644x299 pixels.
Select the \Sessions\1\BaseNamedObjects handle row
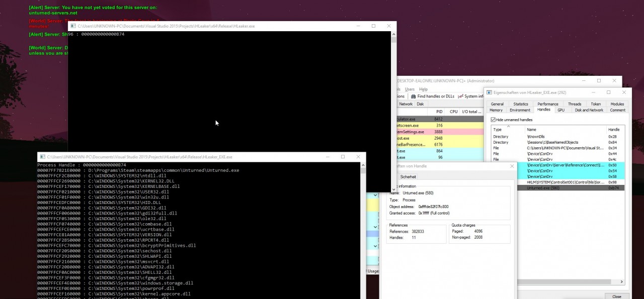(x=558, y=142)
